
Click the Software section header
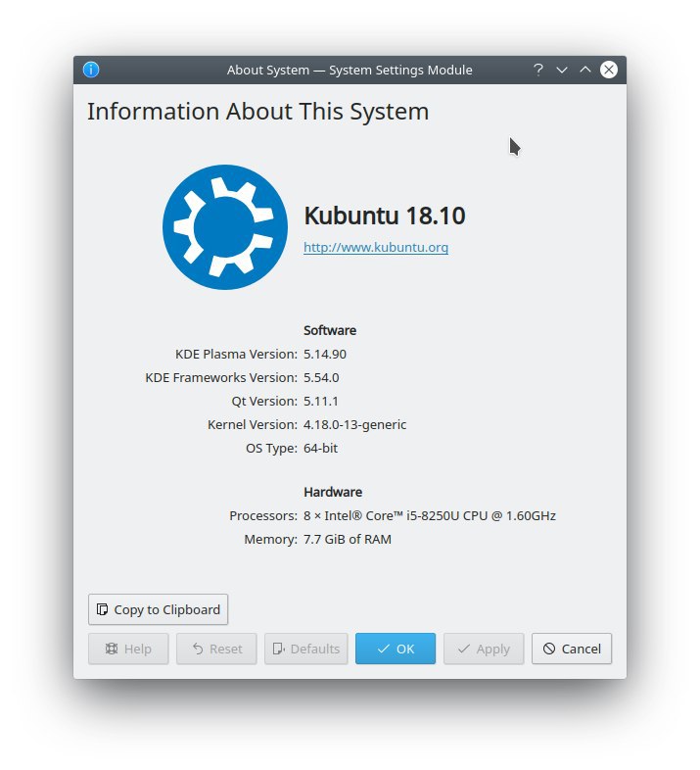(330, 330)
